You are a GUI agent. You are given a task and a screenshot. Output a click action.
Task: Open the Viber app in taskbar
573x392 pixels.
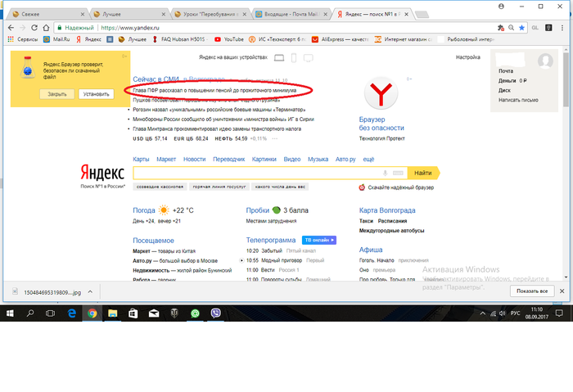(215, 313)
